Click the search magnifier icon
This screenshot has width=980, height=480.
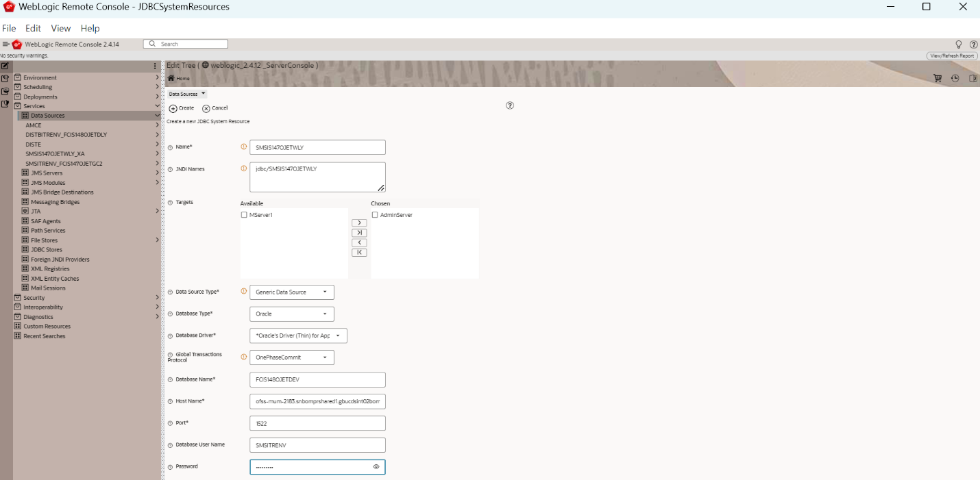click(x=152, y=44)
